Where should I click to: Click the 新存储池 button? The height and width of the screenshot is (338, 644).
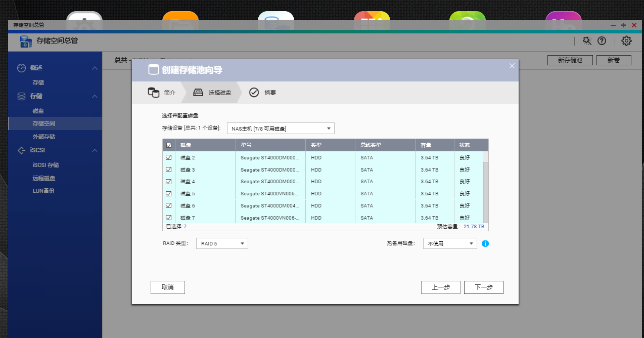(570, 60)
